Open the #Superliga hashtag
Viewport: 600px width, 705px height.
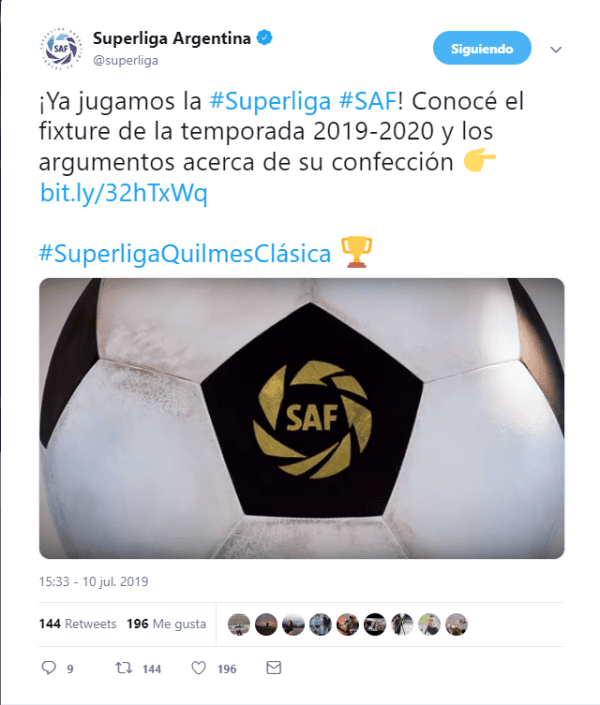click(270, 101)
